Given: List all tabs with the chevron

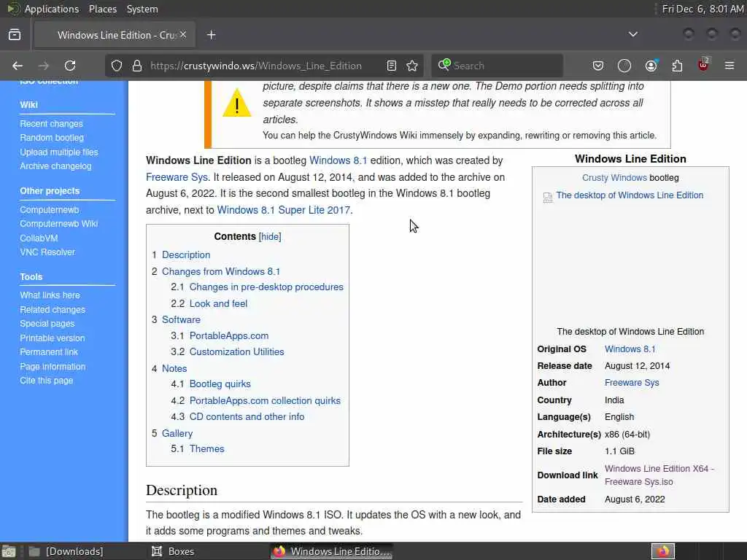Looking at the screenshot, I should point(633,34).
